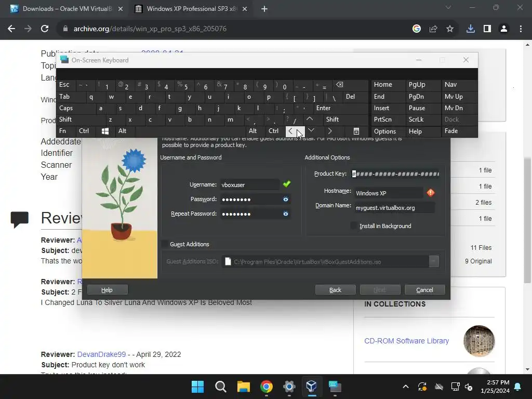The image size is (532, 399).
Task: Click Back button in VirtualBox wizard
Action: point(335,290)
